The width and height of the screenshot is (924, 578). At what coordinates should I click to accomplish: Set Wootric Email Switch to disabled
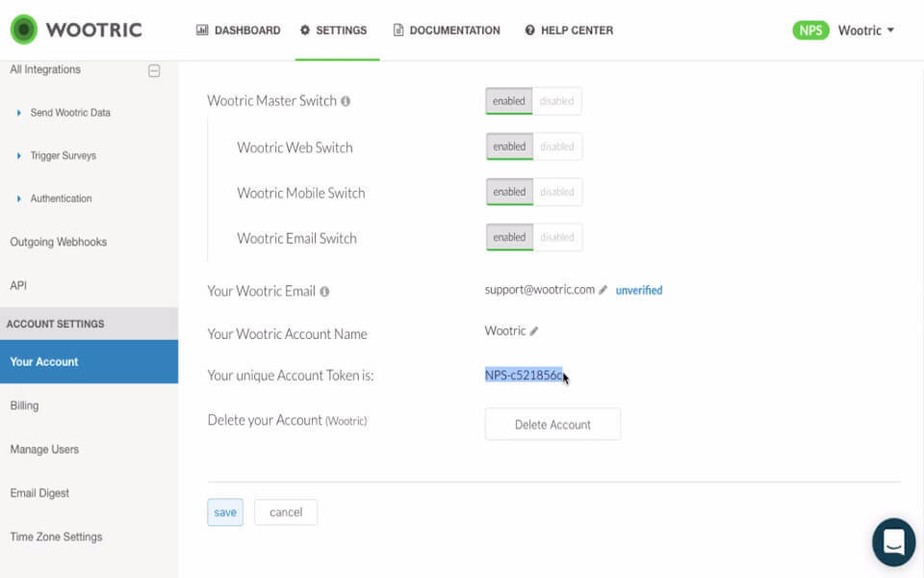tap(557, 237)
